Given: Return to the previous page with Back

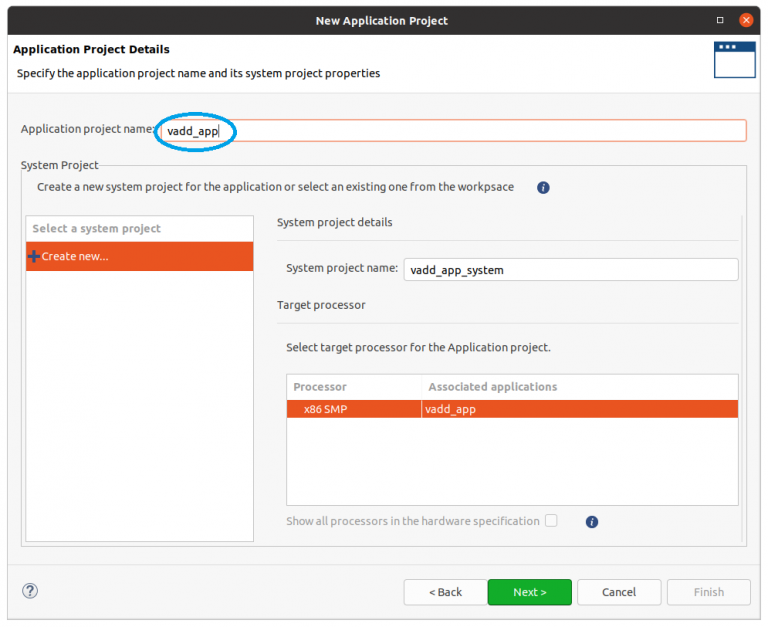Looking at the screenshot, I should (x=445, y=592).
